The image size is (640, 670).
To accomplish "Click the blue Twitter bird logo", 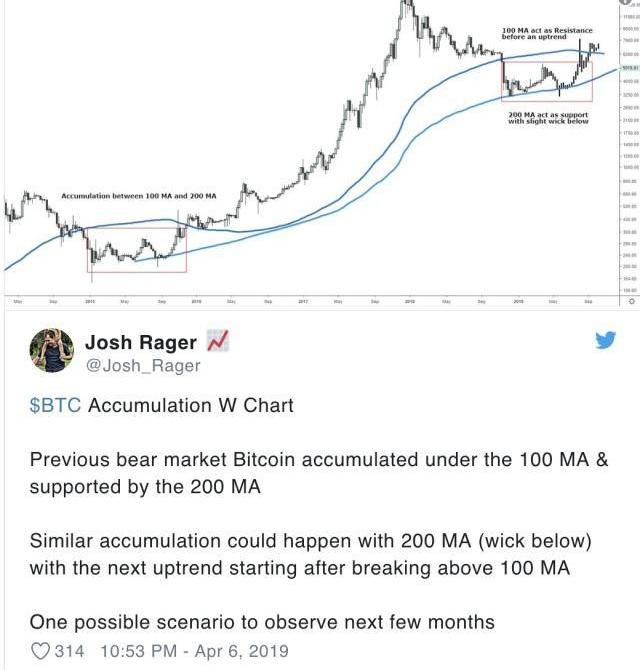I will [x=606, y=340].
